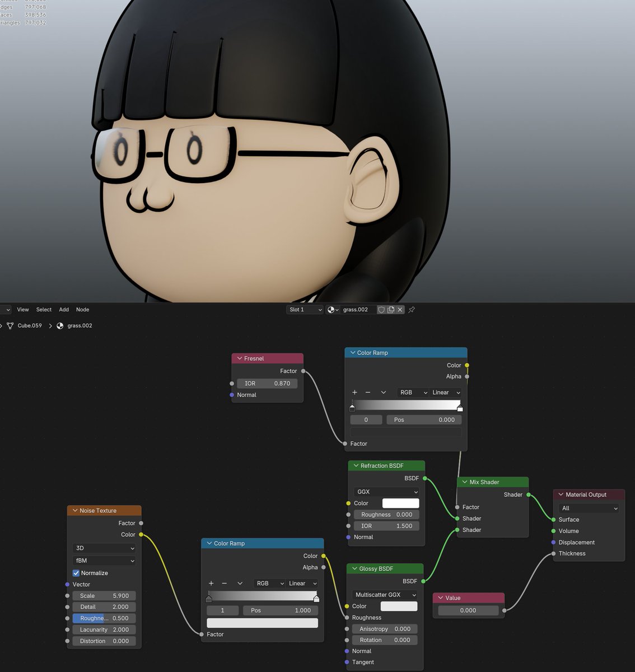Viewport: 635px width, 672px height.
Task: Toggle the pin node tree icon
Action: [x=412, y=310]
